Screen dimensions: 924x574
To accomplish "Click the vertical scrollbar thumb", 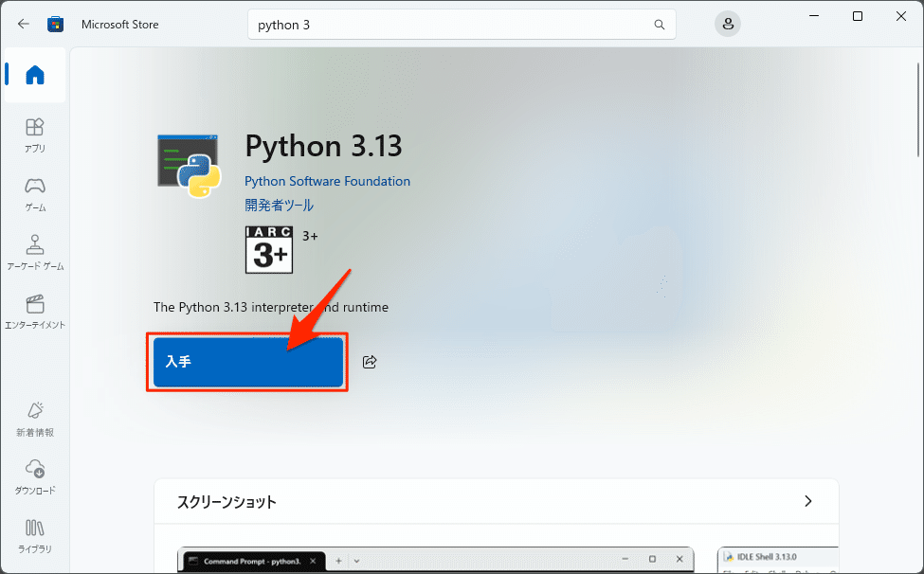I will pyautogui.click(x=918, y=110).
